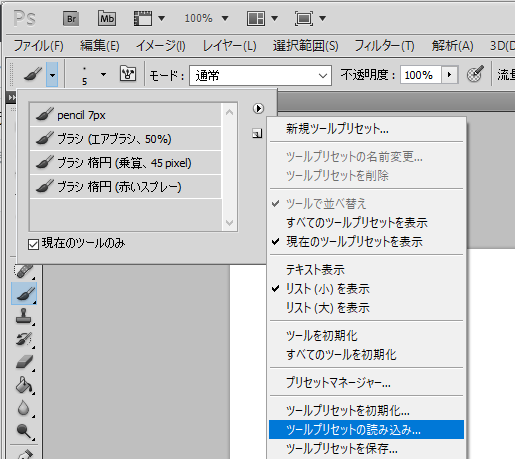The image size is (515, 459).
Task: Open Mini Bridge via the Mb icon
Action: click(107, 18)
